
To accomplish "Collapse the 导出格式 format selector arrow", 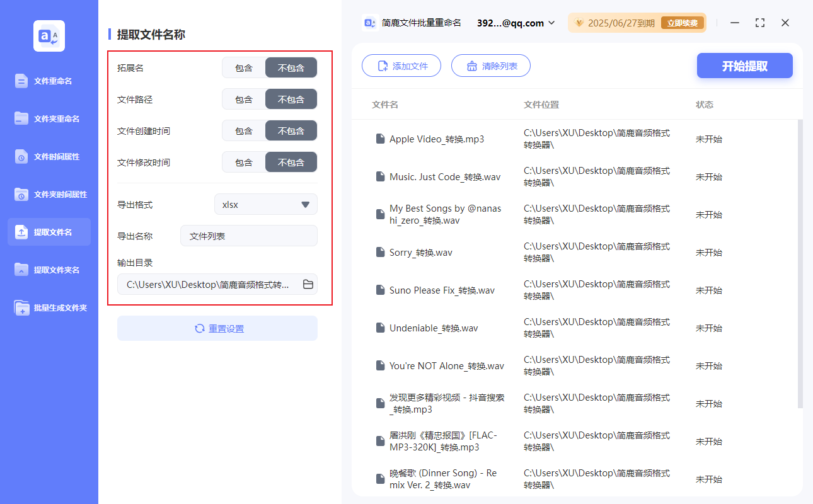I will (x=306, y=204).
